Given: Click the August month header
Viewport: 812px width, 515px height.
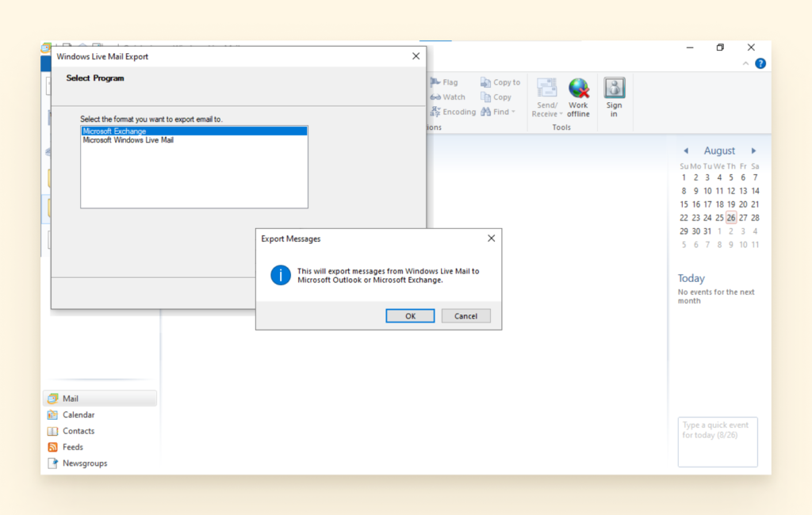Looking at the screenshot, I should (718, 151).
